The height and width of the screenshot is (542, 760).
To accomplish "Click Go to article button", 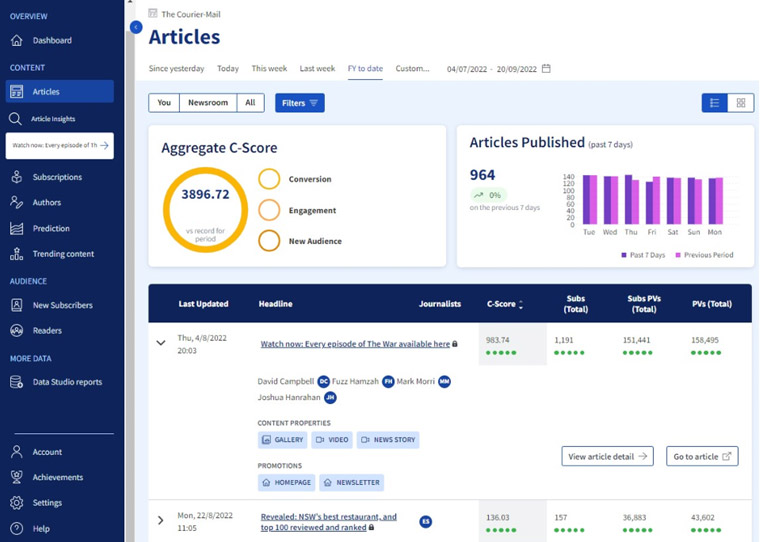I will [x=702, y=456].
